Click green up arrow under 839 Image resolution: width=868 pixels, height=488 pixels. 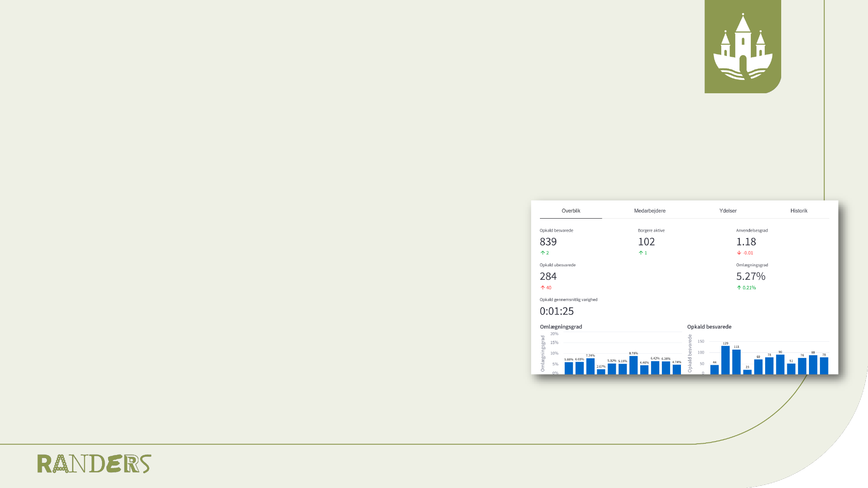click(x=542, y=253)
